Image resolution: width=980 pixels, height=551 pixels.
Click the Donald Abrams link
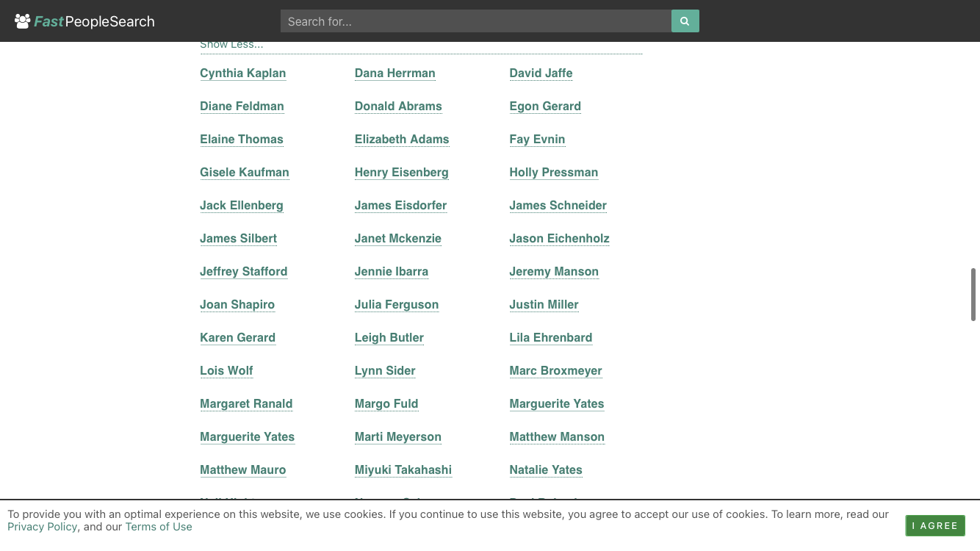tap(398, 106)
